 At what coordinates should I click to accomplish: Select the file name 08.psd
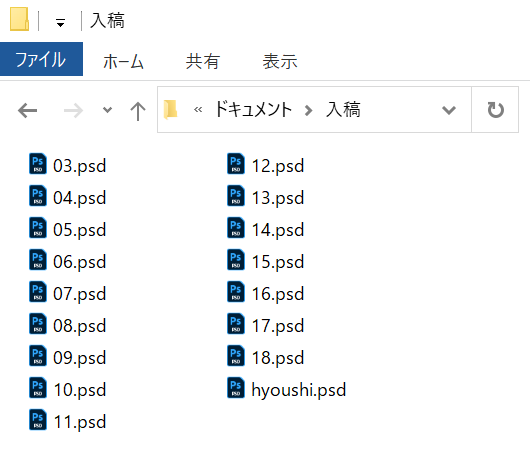point(80,326)
